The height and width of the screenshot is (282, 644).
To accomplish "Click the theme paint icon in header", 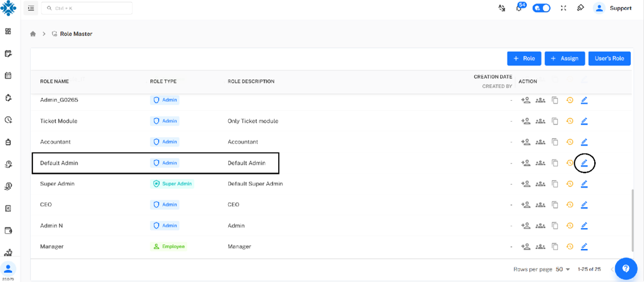I will 580,8.
